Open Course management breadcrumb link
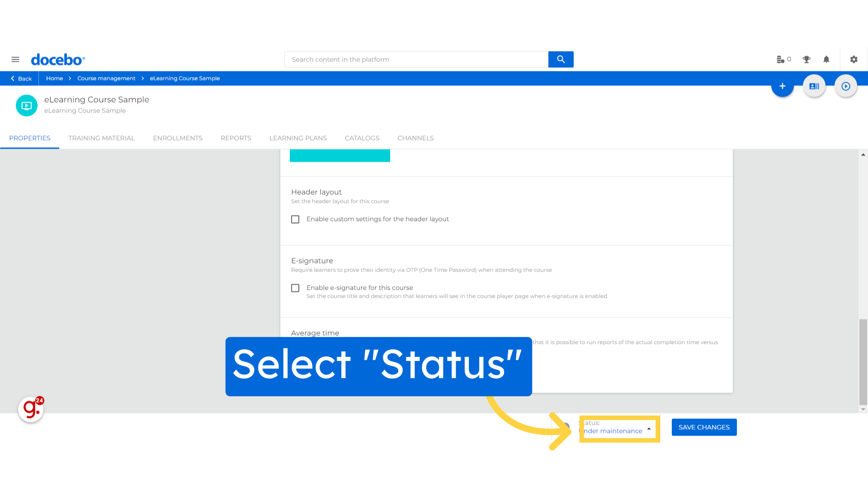Image resolution: width=868 pixels, height=488 pixels. click(106, 78)
